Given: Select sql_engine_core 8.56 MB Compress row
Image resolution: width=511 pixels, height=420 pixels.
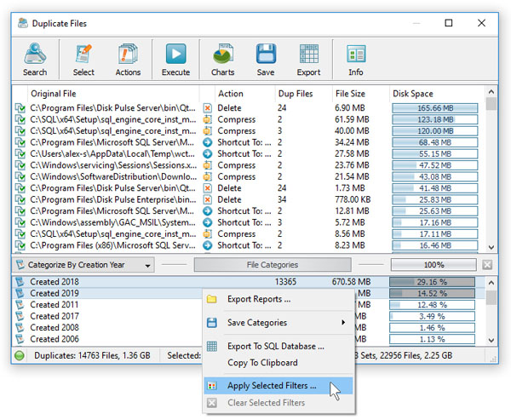Looking at the screenshot, I should click(250, 233).
